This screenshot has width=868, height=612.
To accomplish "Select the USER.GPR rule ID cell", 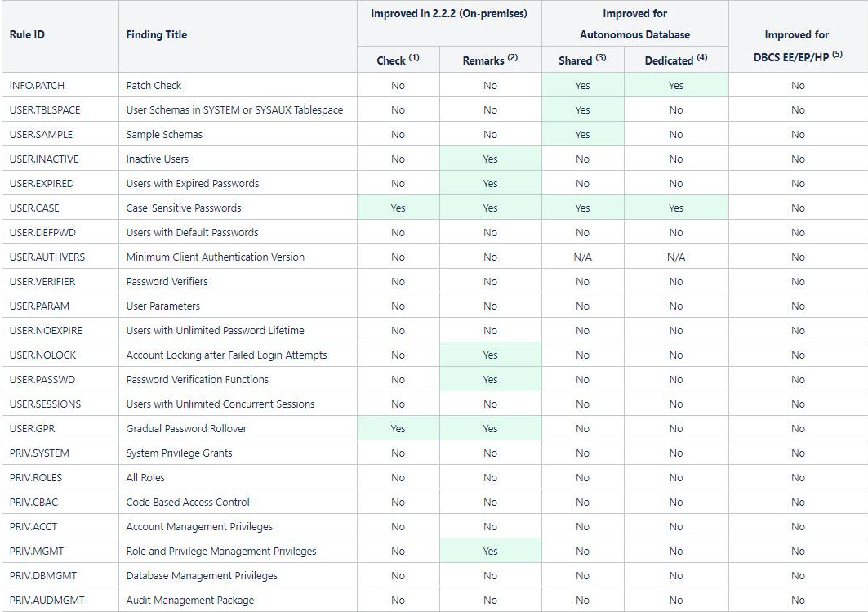I will (x=32, y=428).
